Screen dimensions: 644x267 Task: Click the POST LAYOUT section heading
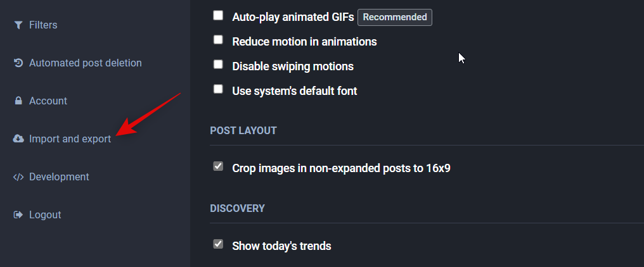[243, 131]
